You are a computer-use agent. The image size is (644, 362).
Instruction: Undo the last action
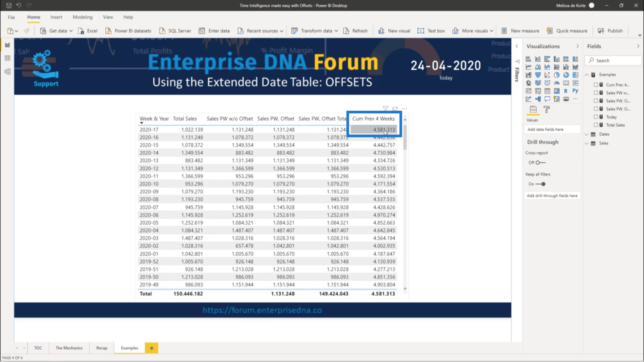[18, 5]
